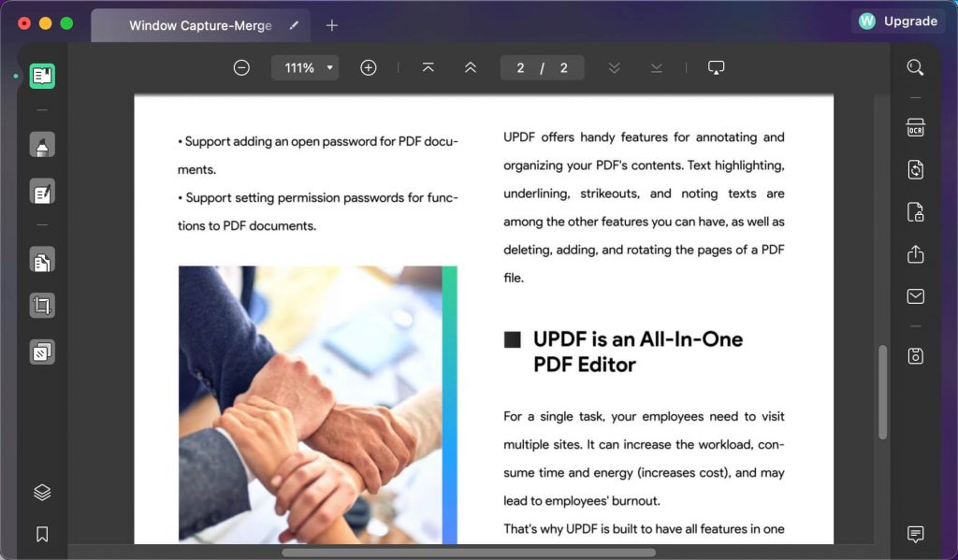Screen dimensions: 958x560
Task: Open the Share options
Action: pos(915,253)
